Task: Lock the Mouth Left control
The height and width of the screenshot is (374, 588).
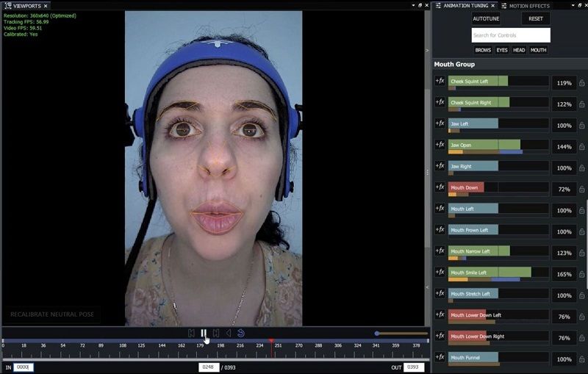Action: [581, 210]
